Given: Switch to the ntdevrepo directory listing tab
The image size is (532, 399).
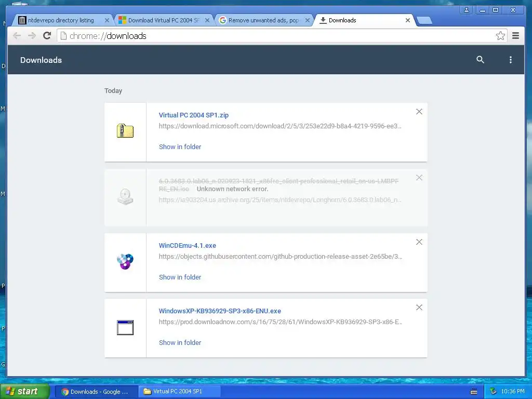Looking at the screenshot, I should click(x=61, y=20).
